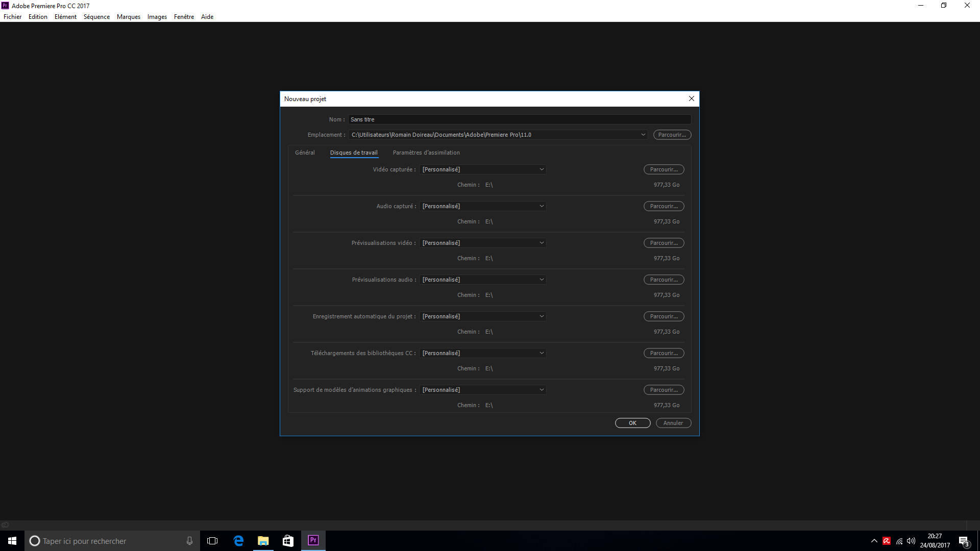The image size is (980, 551).
Task: Click Annuler button
Action: [x=673, y=423]
